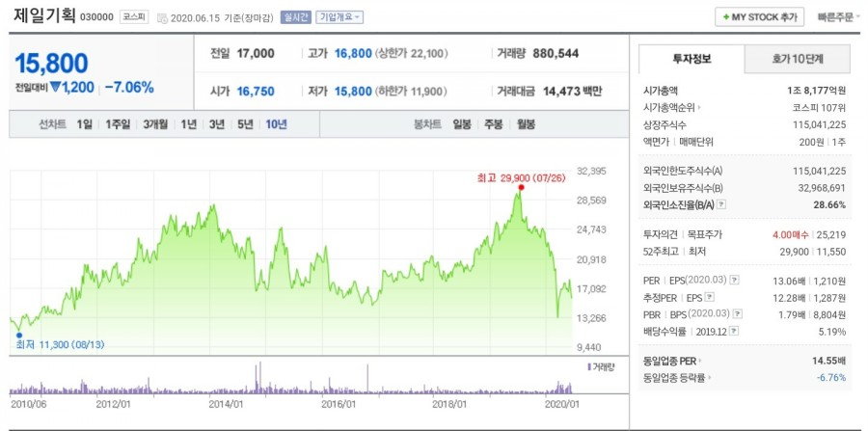The image size is (868, 431).
Task: Click the 실시간 button
Action: [296, 17]
